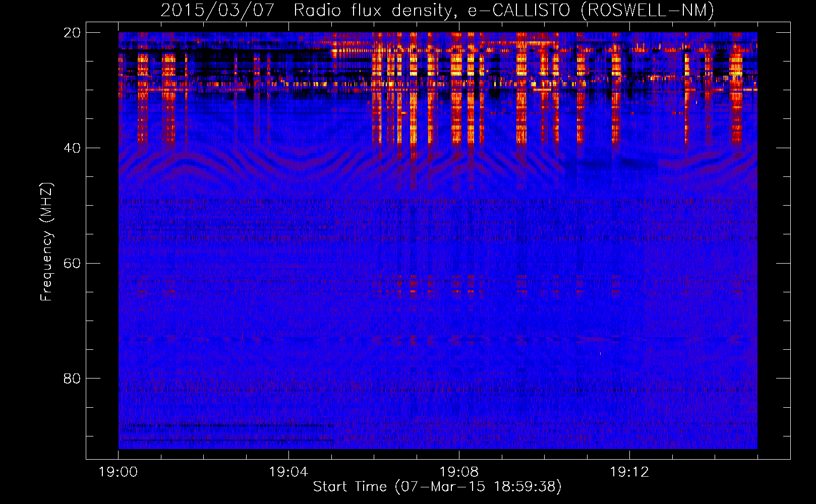The width and height of the screenshot is (816, 504).
Task: Click the frequency axis label '20'
Action: [73, 33]
